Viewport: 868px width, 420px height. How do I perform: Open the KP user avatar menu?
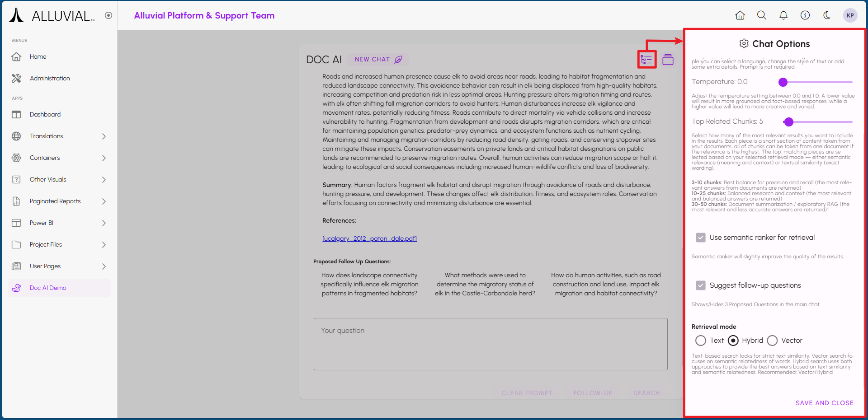point(850,15)
